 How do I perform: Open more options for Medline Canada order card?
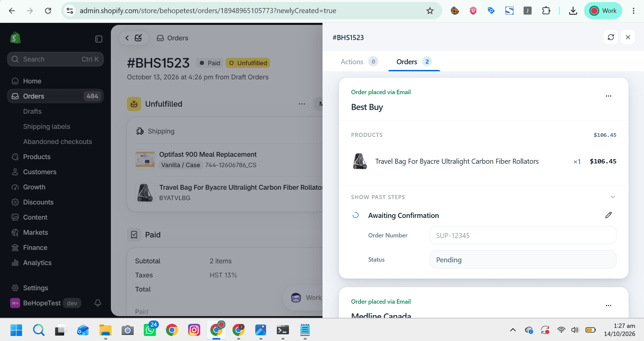point(608,306)
